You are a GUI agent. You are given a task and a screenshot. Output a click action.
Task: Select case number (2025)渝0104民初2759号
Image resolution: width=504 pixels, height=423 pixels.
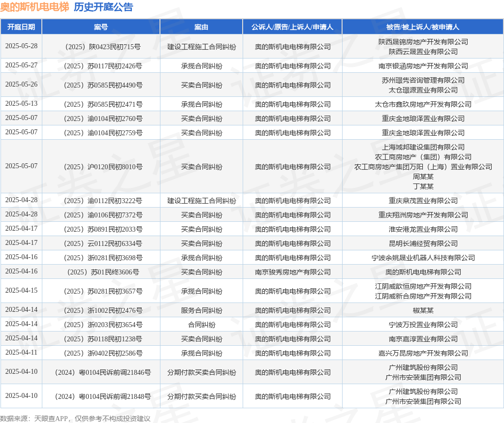[103, 133]
